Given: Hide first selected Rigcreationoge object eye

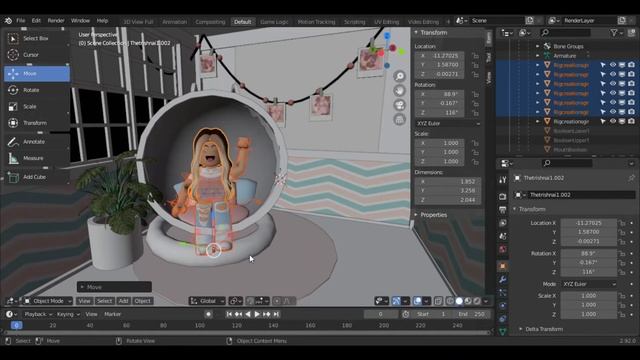Looking at the screenshot, I should 613,65.
